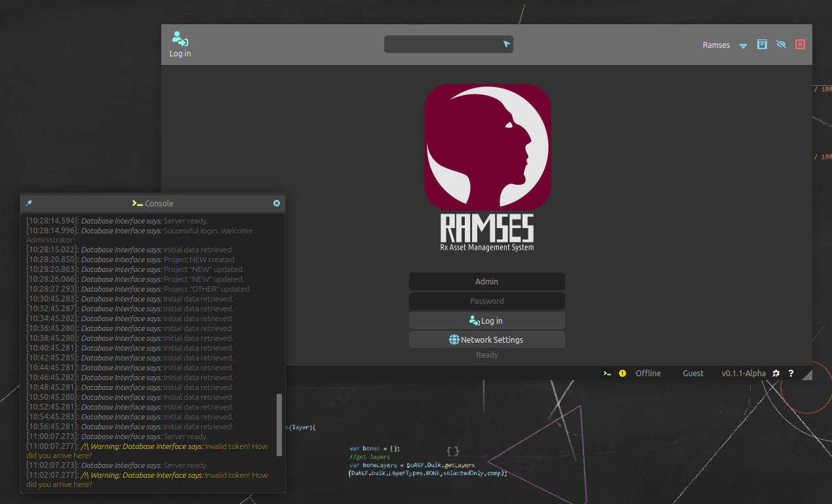The height and width of the screenshot is (504, 832).
Task: Toggle the pin on the Console panel
Action: pos(29,204)
